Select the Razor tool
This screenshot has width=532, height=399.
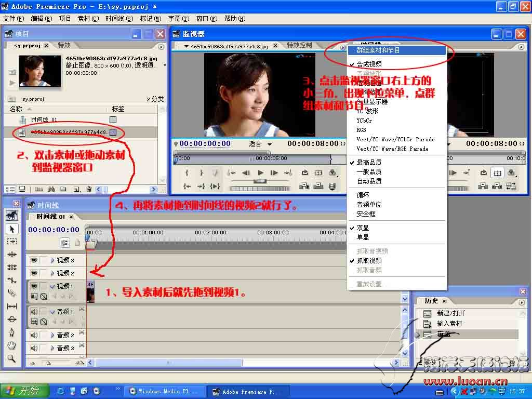(x=12, y=293)
